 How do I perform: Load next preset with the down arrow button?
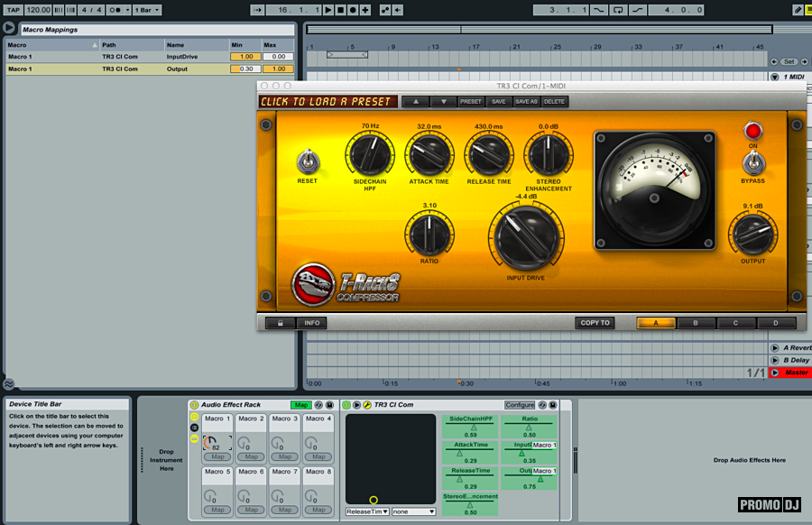point(444,101)
